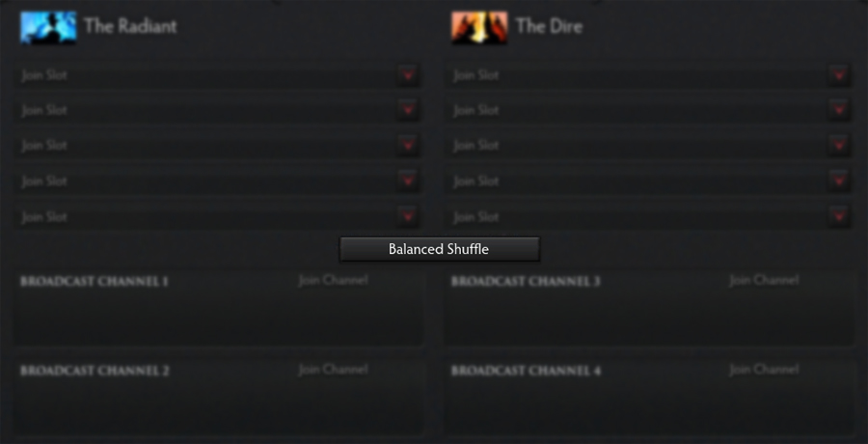Expand the third Radiant slot's arrow menu
The height and width of the screenshot is (444, 868).
[x=407, y=145]
